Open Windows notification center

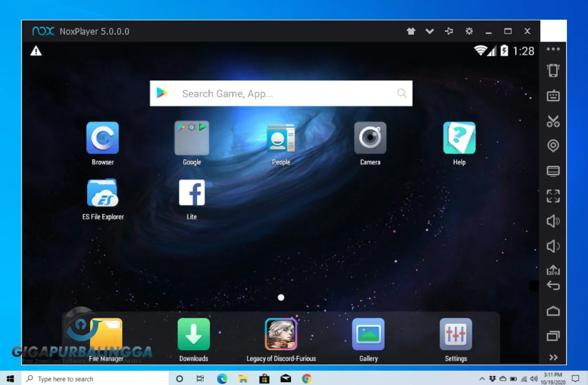(x=575, y=379)
